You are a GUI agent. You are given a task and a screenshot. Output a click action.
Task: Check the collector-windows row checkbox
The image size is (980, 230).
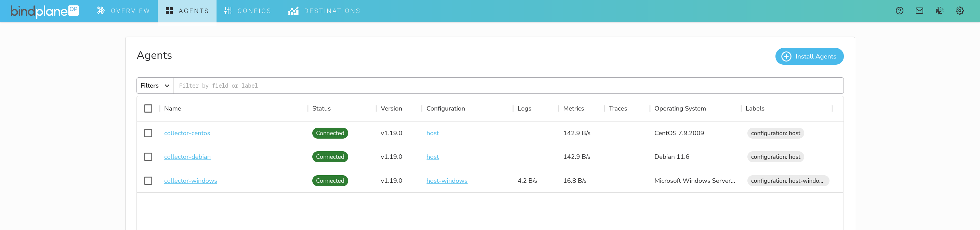point(148,181)
